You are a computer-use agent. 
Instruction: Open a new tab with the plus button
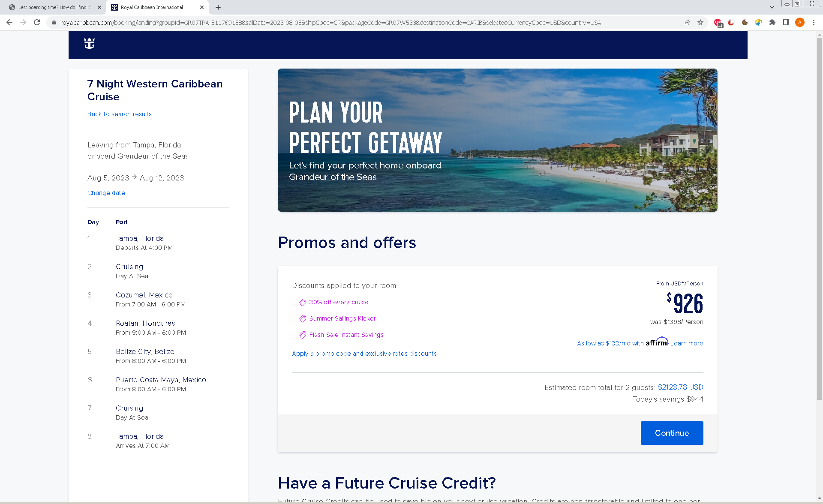pos(218,7)
